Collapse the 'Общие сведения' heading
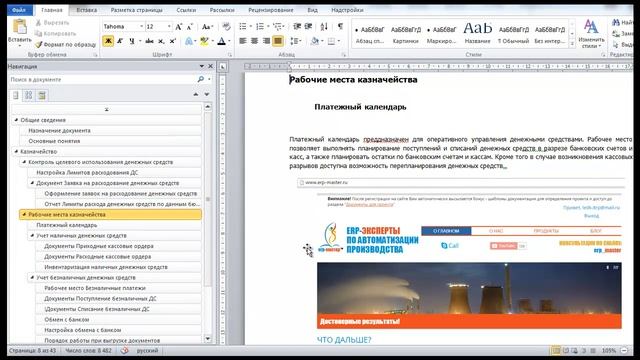Viewport: 640px width, 360px height. tap(16, 120)
